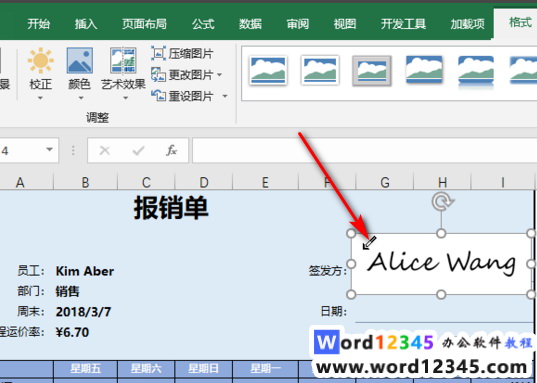The height and width of the screenshot is (383, 537).
Task: Click the 周末 label cell
Action: tap(31, 311)
